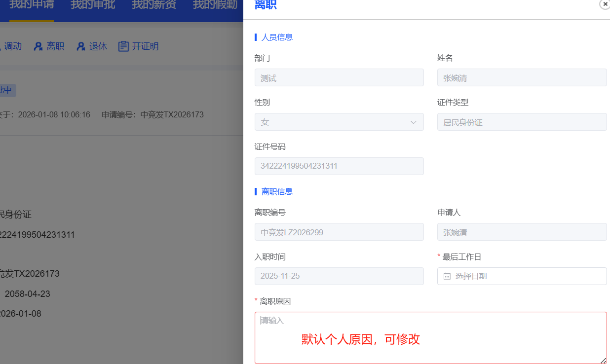Screen dimensions: 610x364
Task: Click the 离职信息 section heading
Action: pyautogui.click(x=277, y=191)
